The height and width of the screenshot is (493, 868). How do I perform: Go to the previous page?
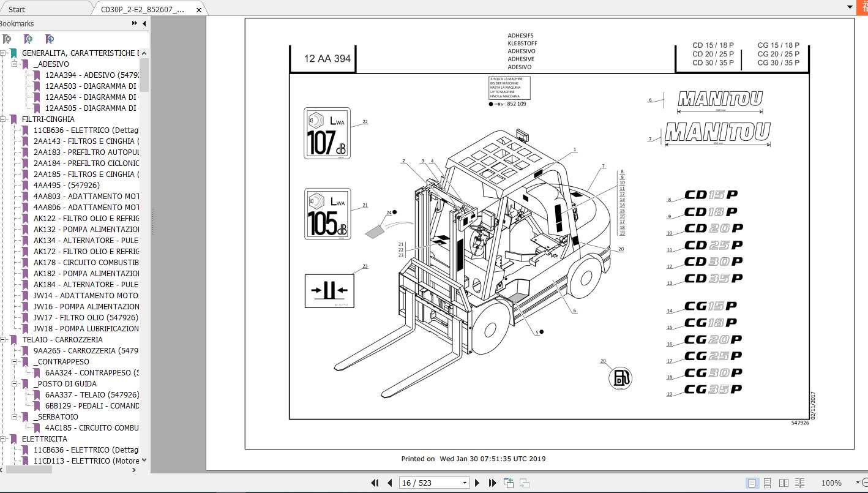click(x=389, y=483)
